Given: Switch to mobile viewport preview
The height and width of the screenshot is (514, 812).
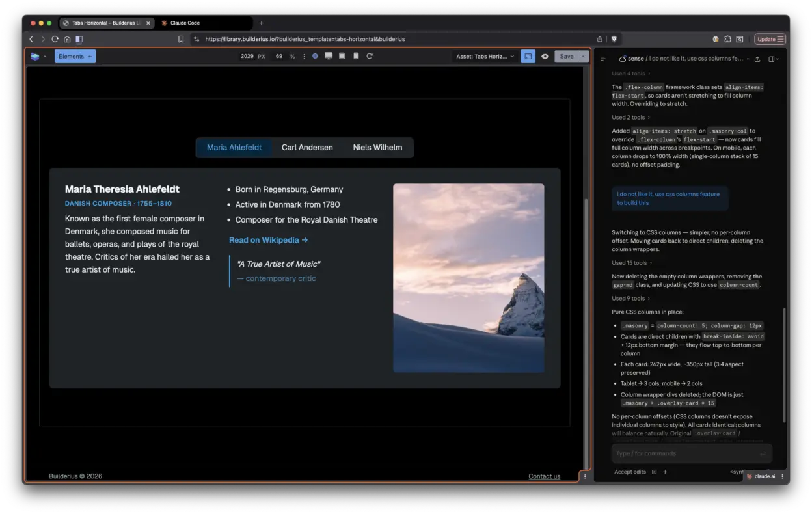Looking at the screenshot, I should [355, 56].
